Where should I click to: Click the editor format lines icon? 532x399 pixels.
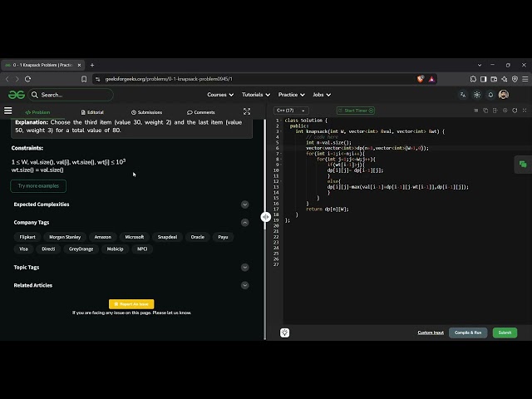click(x=475, y=111)
